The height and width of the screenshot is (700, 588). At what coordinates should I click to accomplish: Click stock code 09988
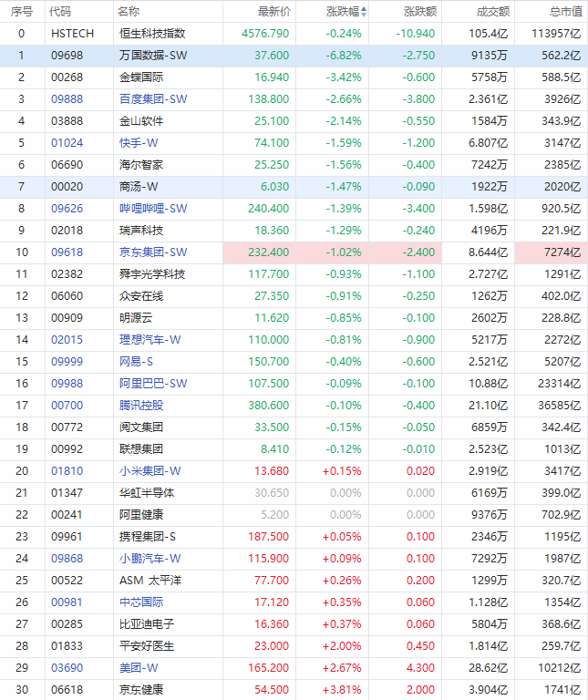pyautogui.click(x=67, y=384)
